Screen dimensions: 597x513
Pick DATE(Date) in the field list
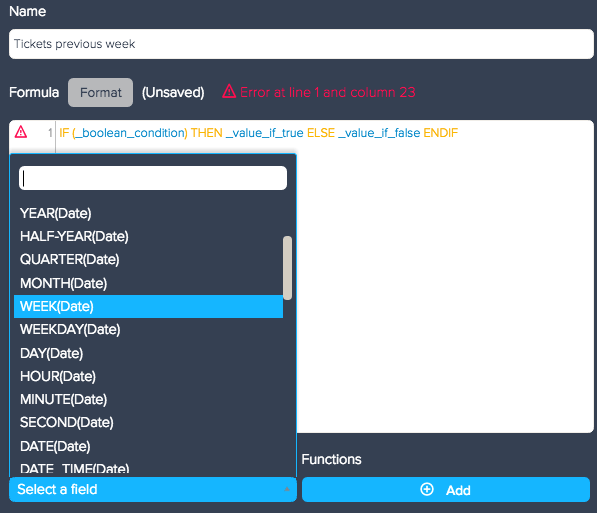(148, 446)
